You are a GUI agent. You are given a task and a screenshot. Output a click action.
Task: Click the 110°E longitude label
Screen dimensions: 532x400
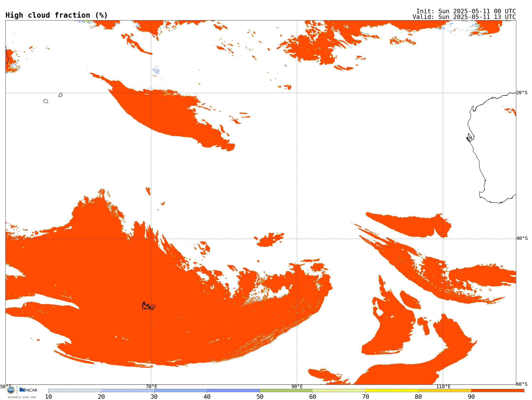pos(443,386)
